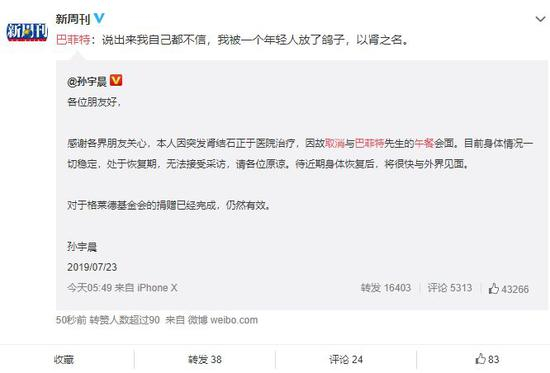Screen dimensions: 550x373
Task: Click the red 取消 keyword link
Action: (x=335, y=143)
